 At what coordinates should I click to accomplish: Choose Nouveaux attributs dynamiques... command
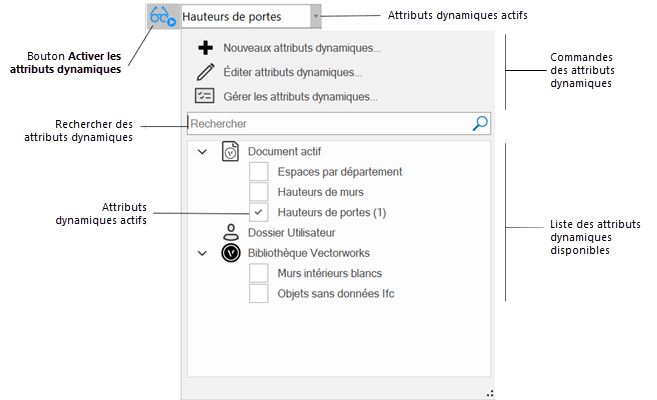pos(301,48)
